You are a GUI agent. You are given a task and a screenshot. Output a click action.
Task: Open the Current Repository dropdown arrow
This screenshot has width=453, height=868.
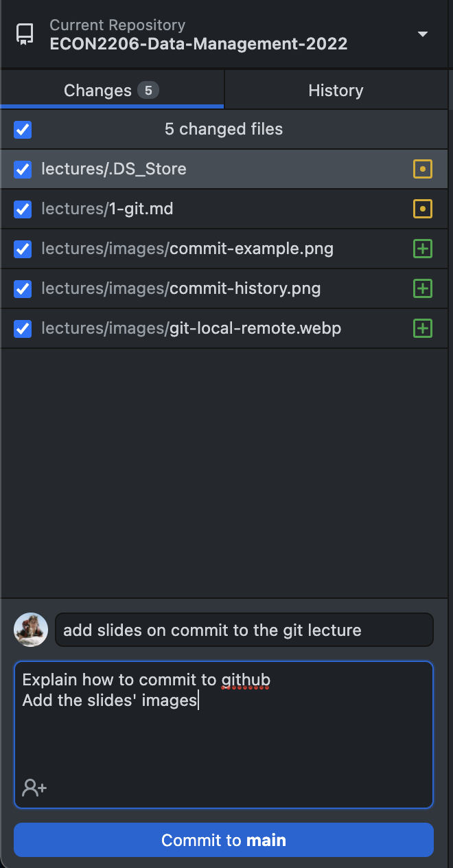[423, 34]
